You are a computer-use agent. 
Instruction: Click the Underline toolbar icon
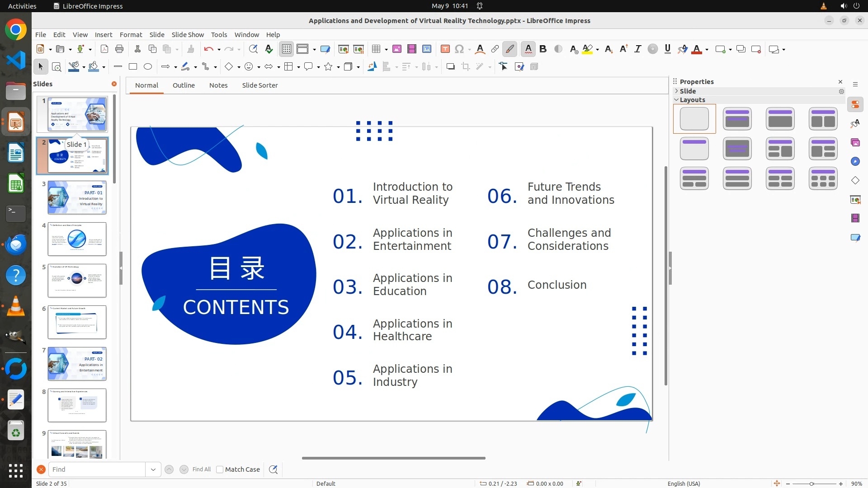(667, 49)
